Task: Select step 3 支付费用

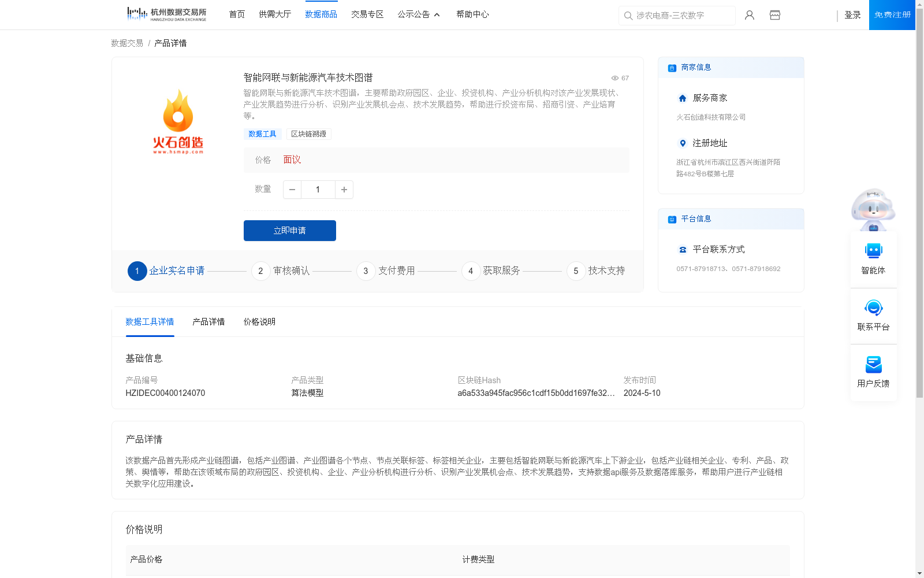Action: 386,271
